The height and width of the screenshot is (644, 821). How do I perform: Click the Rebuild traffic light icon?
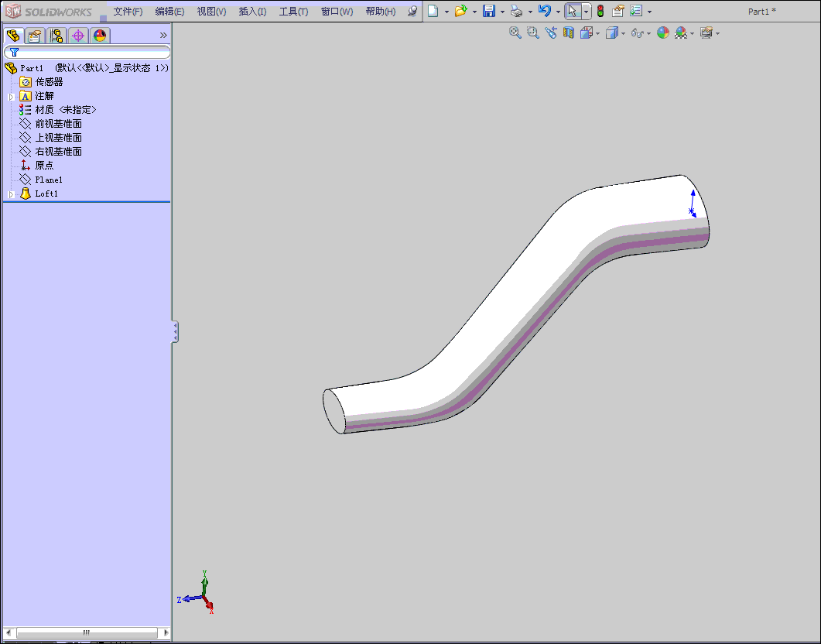click(600, 11)
